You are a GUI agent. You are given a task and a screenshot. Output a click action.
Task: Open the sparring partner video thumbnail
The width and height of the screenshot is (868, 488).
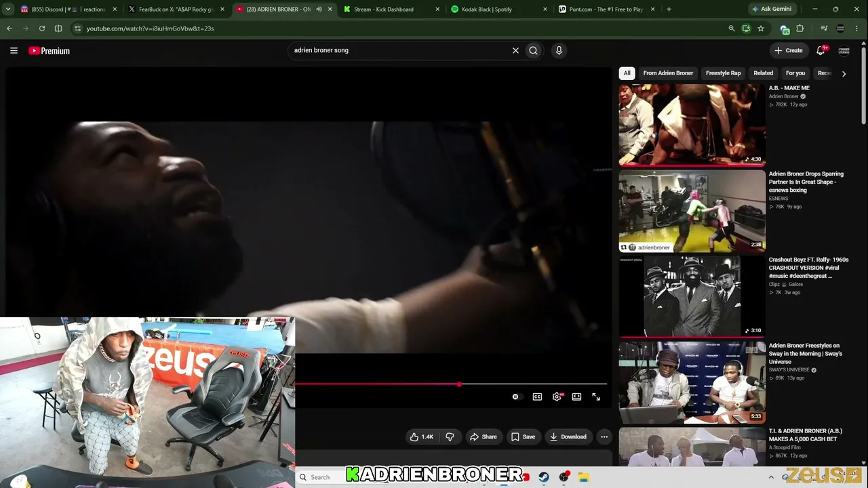click(x=692, y=211)
